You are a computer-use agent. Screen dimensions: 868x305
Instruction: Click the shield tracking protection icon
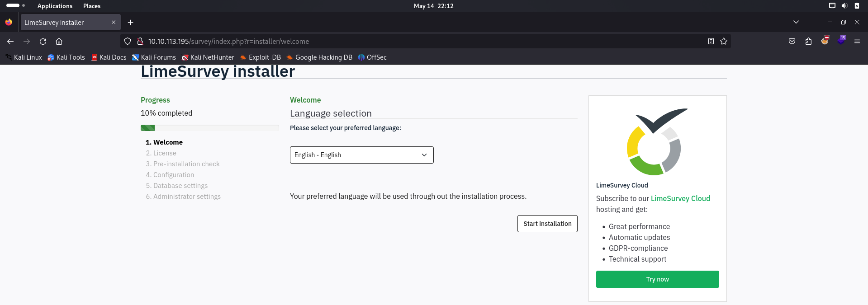[128, 41]
